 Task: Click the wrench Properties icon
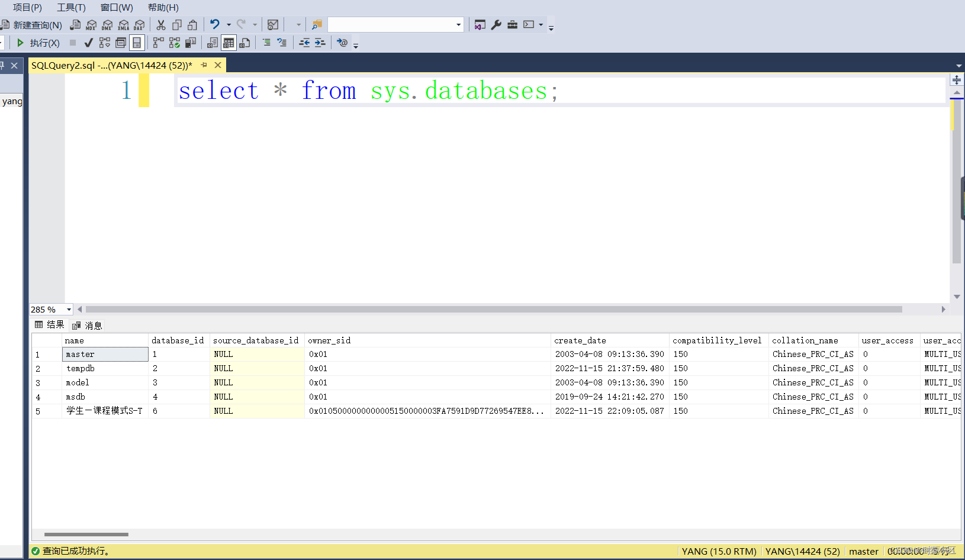[496, 25]
